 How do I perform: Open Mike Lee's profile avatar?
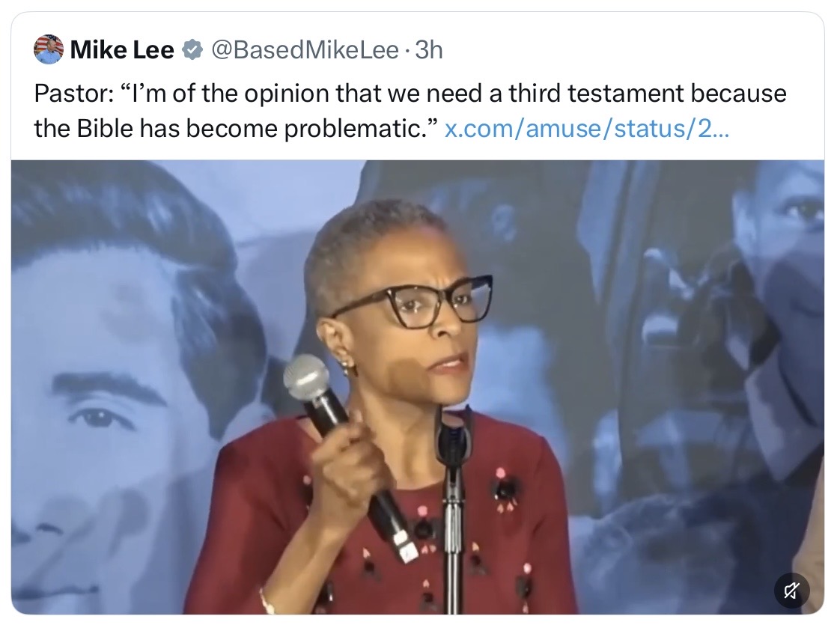49,50
